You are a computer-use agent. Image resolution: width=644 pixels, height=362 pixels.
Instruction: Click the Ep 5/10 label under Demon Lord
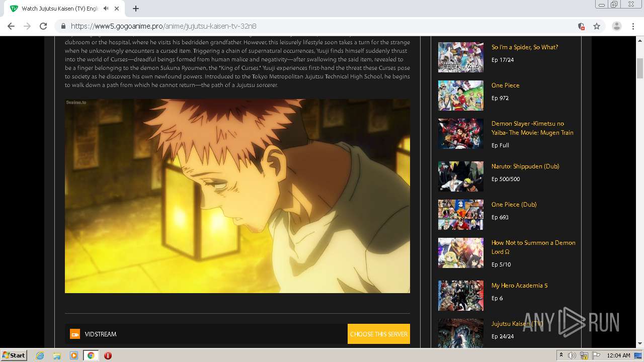[501, 264]
